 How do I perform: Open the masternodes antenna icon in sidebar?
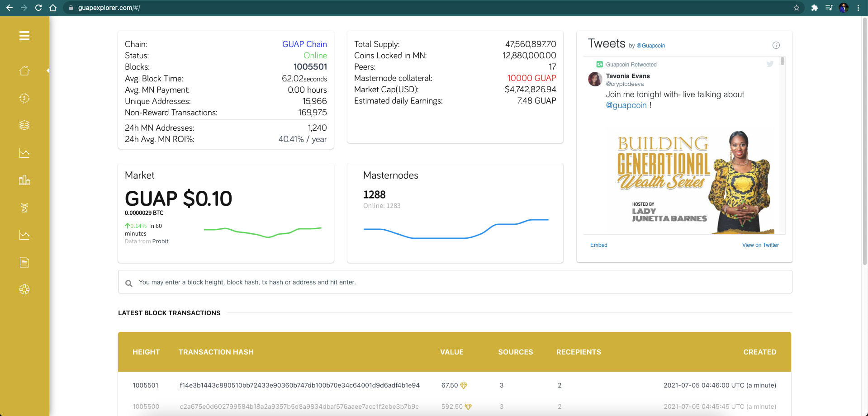(25, 208)
